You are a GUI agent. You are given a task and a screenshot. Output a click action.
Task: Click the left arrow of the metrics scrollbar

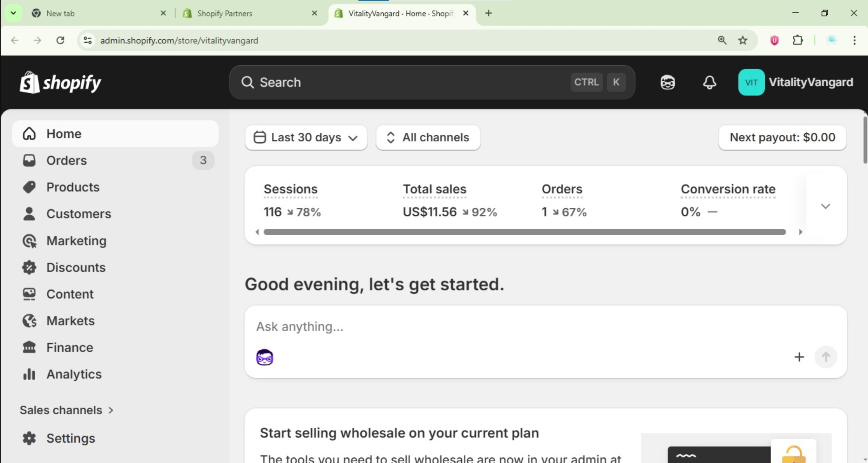pos(257,232)
